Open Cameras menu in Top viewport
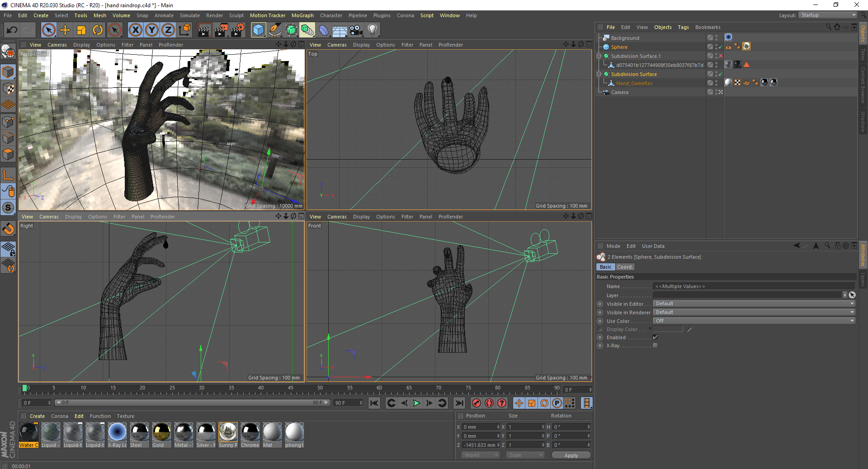 pyautogui.click(x=337, y=45)
